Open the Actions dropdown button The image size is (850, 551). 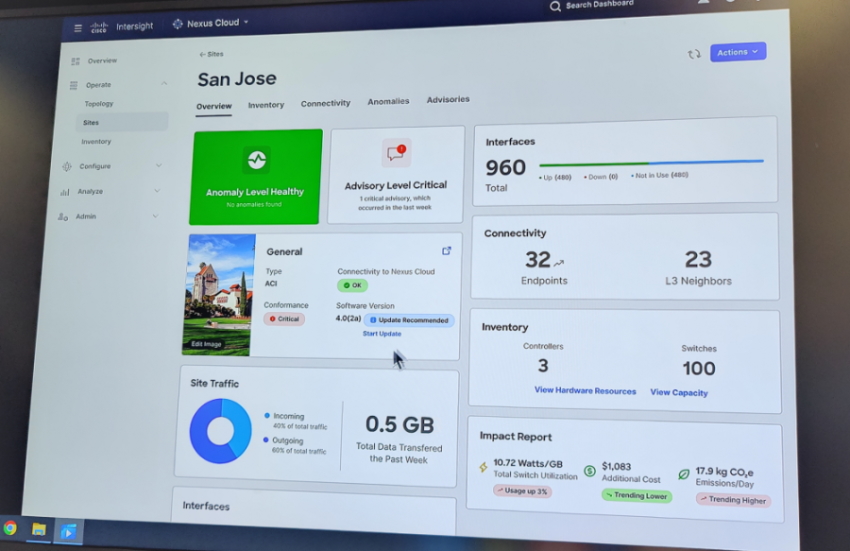(738, 52)
